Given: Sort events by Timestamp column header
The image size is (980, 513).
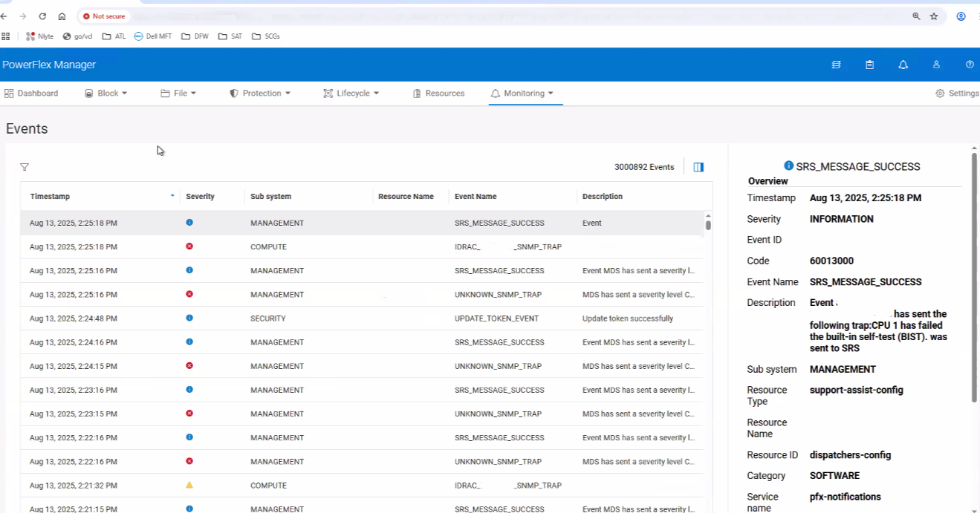Looking at the screenshot, I should (x=50, y=197).
